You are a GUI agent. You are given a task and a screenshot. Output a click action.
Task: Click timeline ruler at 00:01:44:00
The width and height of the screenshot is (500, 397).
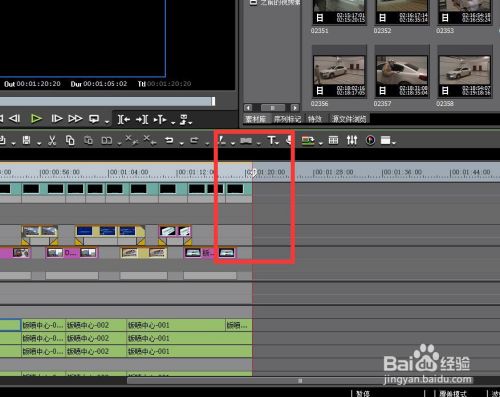[470, 172]
